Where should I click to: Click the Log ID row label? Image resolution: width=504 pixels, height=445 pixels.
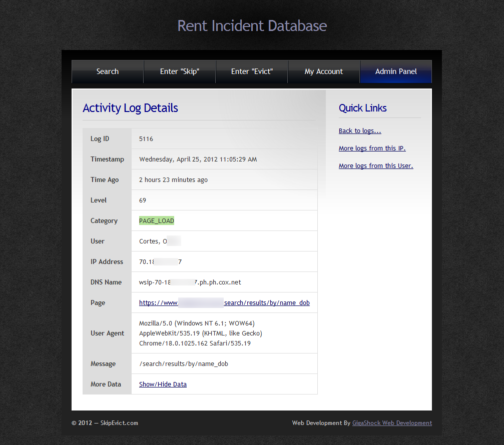pyautogui.click(x=100, y=138)
